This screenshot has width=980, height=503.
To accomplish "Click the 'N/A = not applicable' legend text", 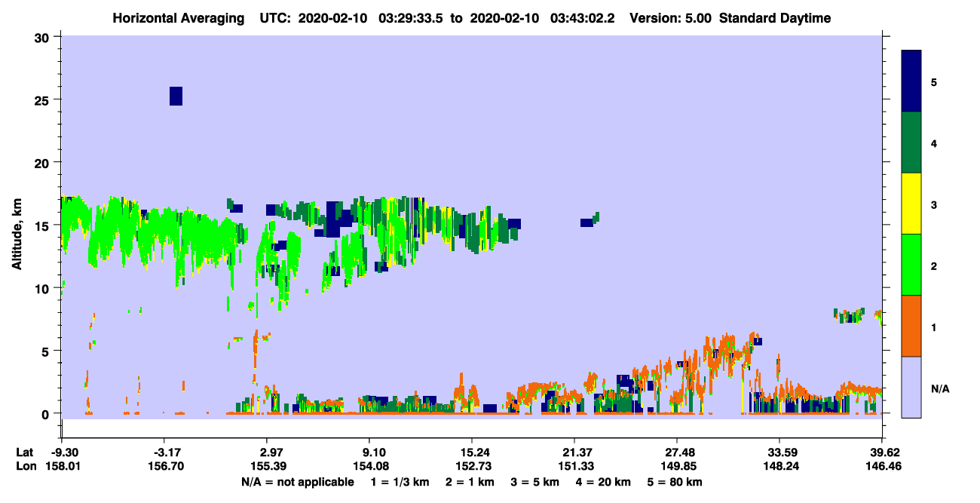I will (x=297, y=482).
